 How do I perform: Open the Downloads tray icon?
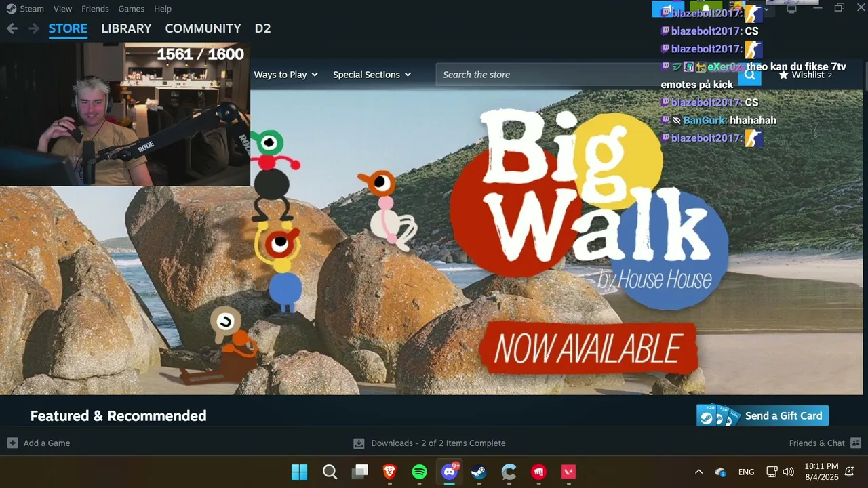[x=359, y=443]
